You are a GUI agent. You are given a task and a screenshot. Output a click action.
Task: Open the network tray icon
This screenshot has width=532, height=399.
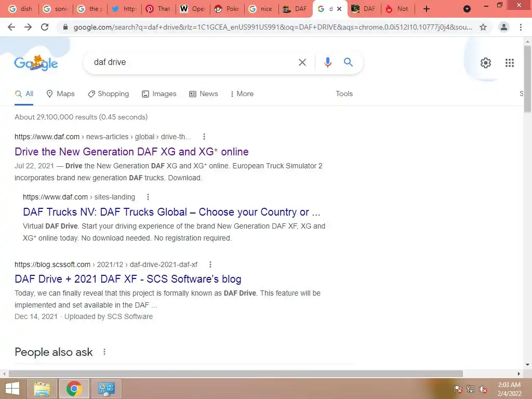(x=470, y=389)
